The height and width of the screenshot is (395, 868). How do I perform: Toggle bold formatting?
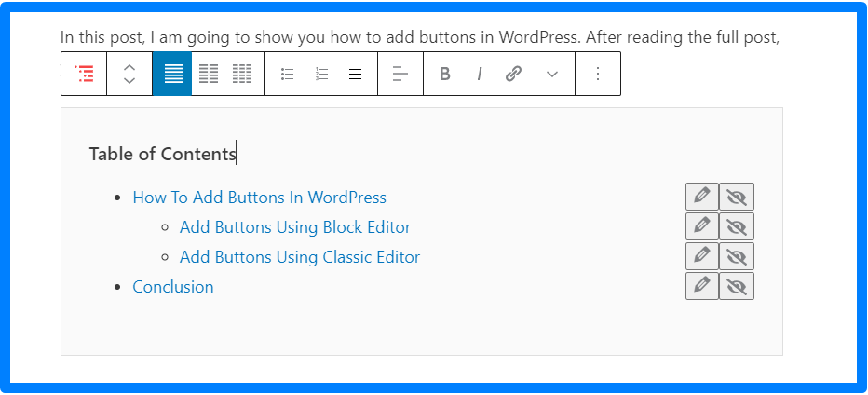(444, 74)
